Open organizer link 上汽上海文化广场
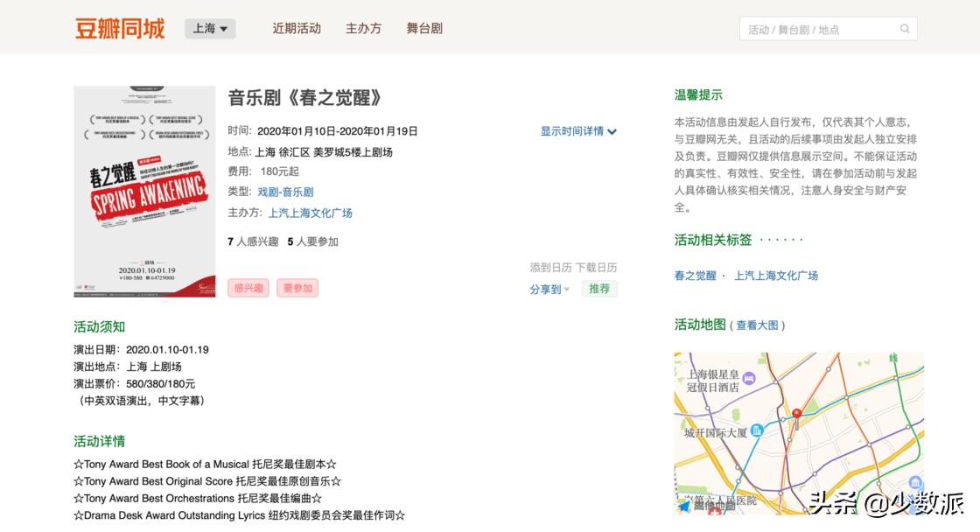Image resolution: width=980 pixels, height=532 pixels. tap(311, 213)
